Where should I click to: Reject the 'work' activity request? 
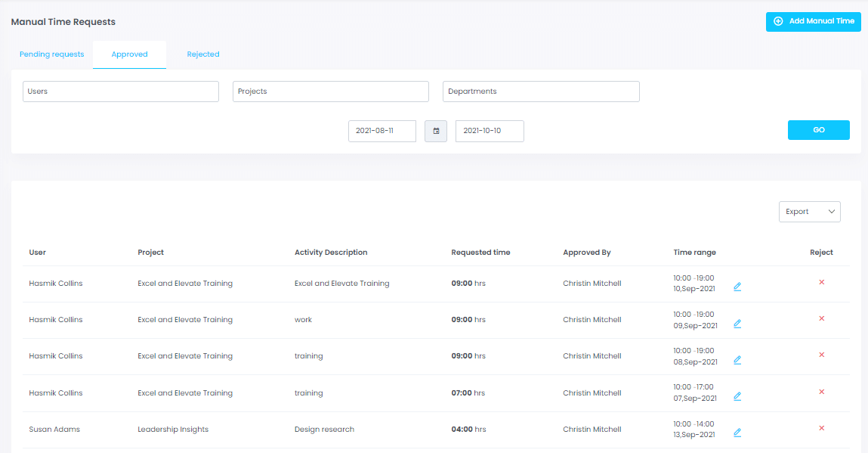click(x=821, y=318)
